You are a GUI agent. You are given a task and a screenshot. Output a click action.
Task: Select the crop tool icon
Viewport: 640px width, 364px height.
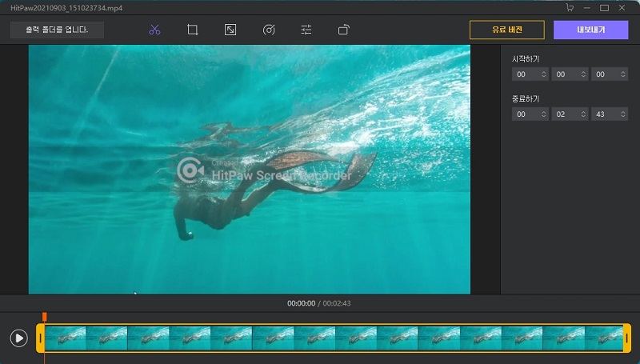(193, 30)
